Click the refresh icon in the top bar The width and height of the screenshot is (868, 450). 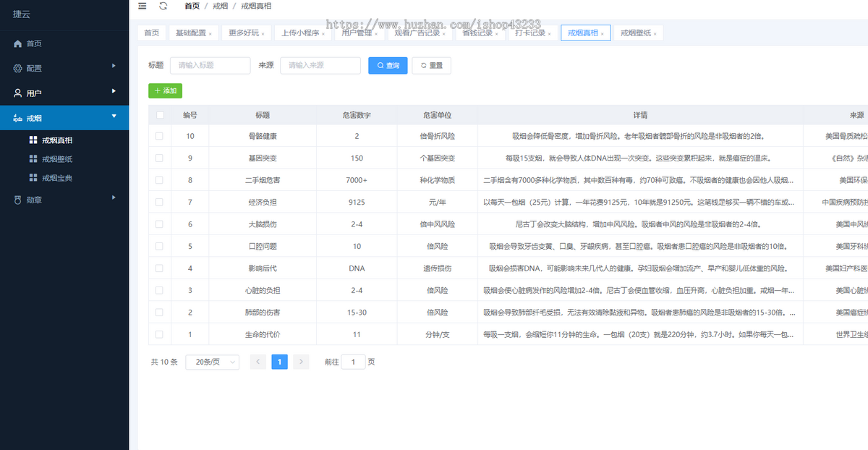[163, 6]
